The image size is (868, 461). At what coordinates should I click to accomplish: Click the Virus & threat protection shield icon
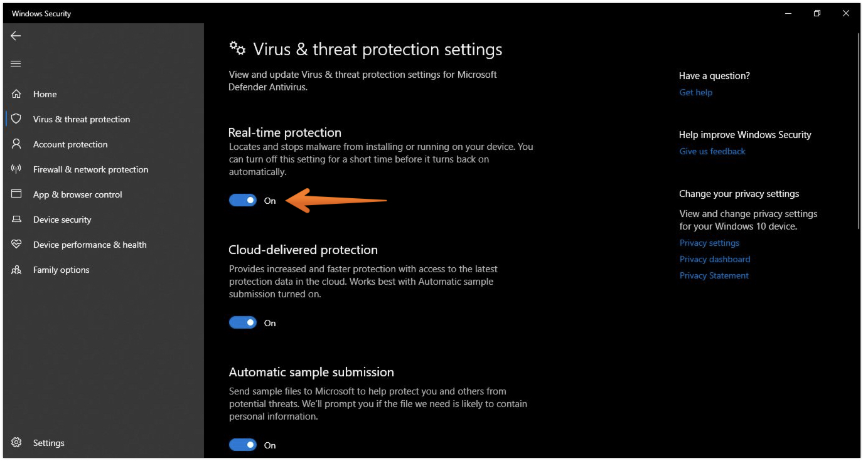tap(16, 119)
